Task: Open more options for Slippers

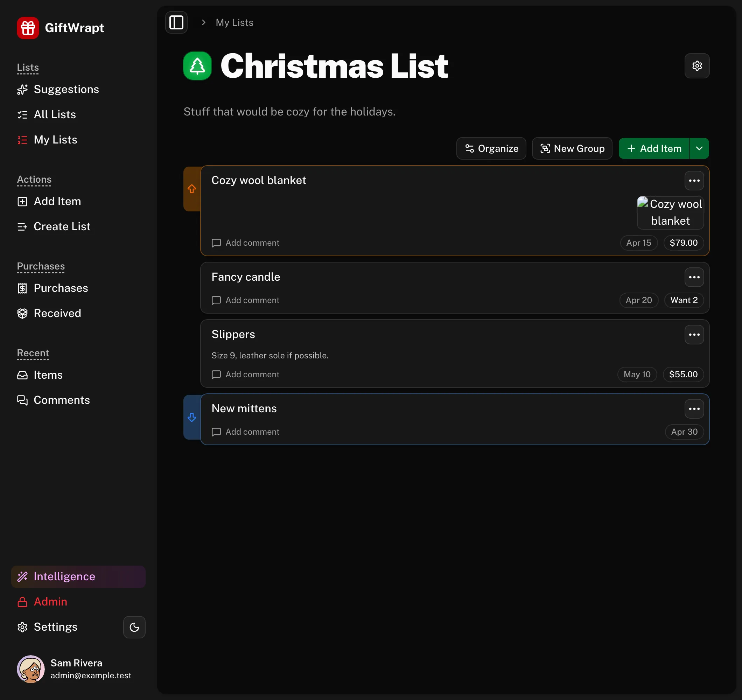Action: 694,335
